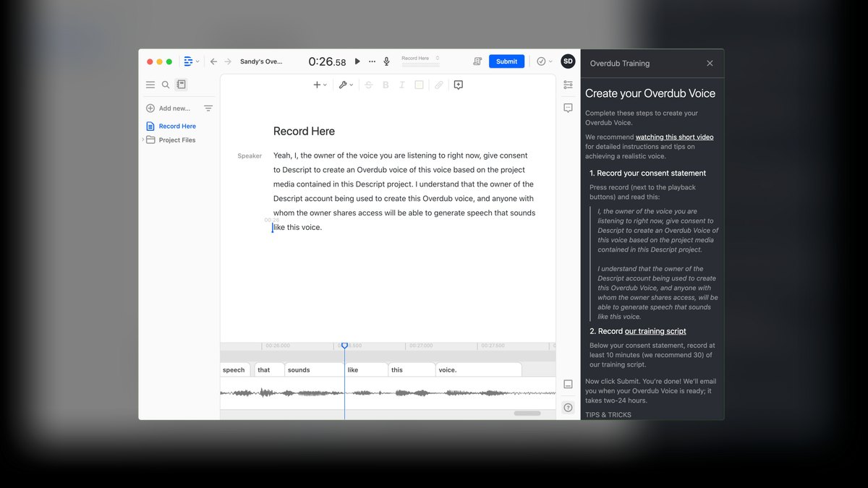
Task: Select the word 'voice.' in the timeline
Action: [x=478, y=369]
